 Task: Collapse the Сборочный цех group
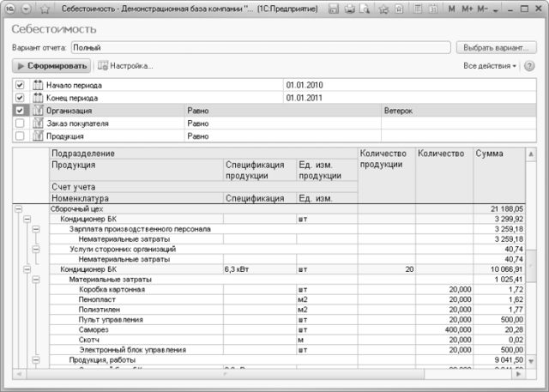click(x=18, y=209)
